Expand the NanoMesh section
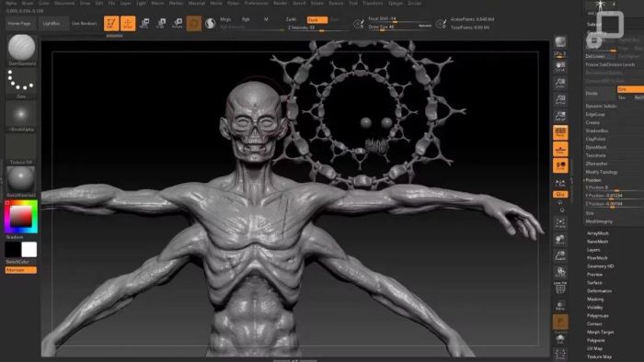 pyautogui.click(x=598, y=242)
